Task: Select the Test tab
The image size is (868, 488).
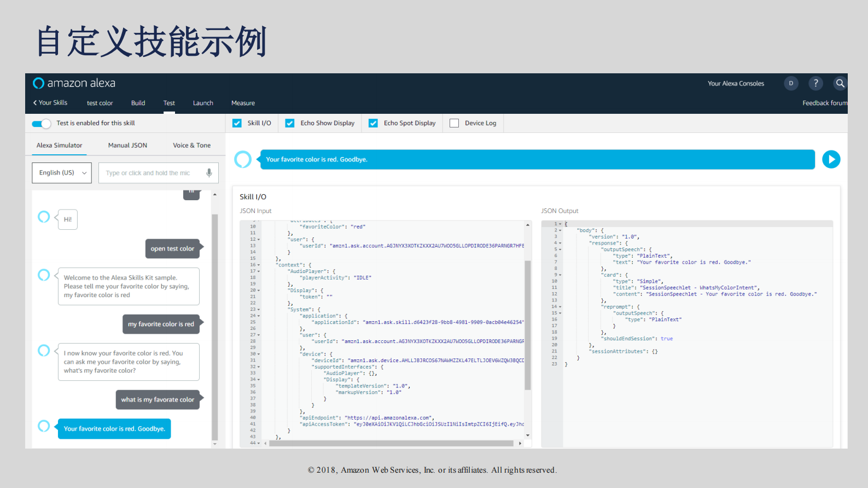Action: [x=169, y=103]
